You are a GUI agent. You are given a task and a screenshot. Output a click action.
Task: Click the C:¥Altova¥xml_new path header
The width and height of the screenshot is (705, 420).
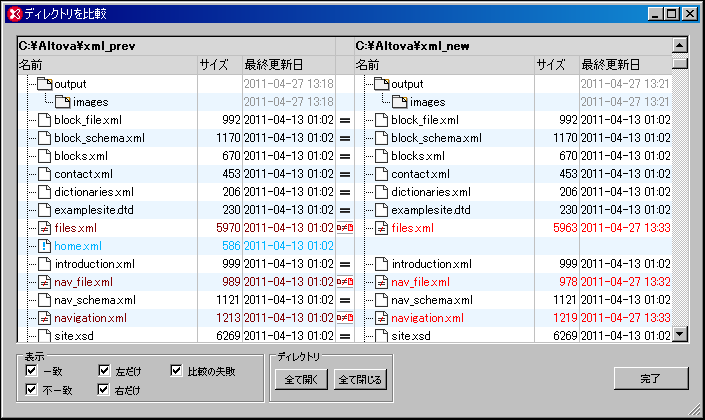(x=412, y=46)
